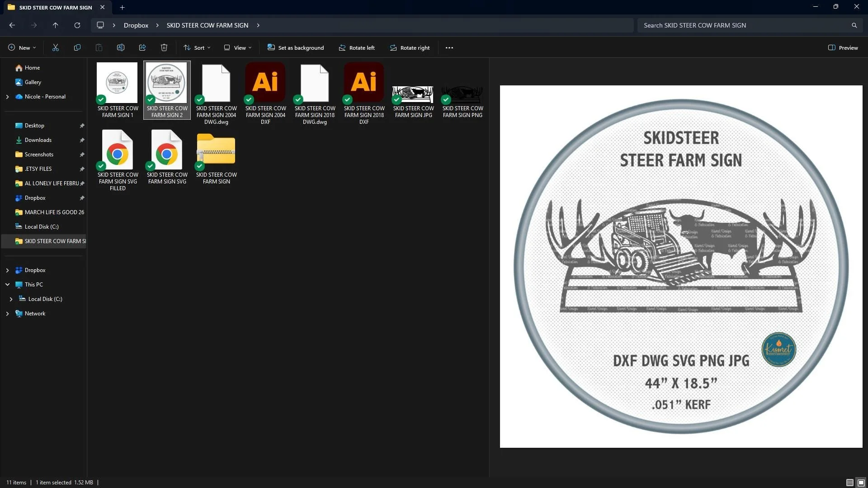Toggle the Preview pane button
The image size is (868, 488).
pyautogui.click(x=843, y=47)
